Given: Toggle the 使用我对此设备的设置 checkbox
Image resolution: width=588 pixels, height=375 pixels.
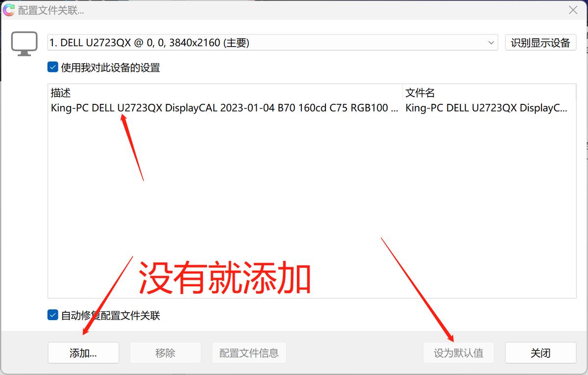Looking at the screenshot, I should coord(52,67).
